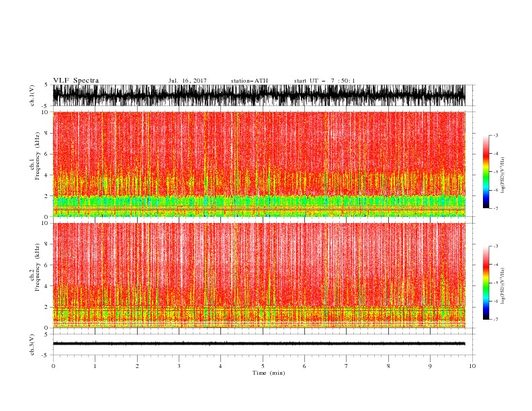Click the ch.2 spectrogram color bar
This screenshot has width=532, height=411.
click(486, 283)
